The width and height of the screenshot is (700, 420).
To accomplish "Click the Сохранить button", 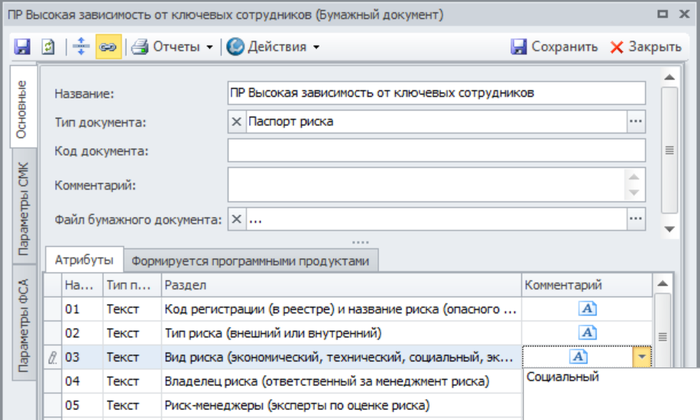I will [554, 47].
